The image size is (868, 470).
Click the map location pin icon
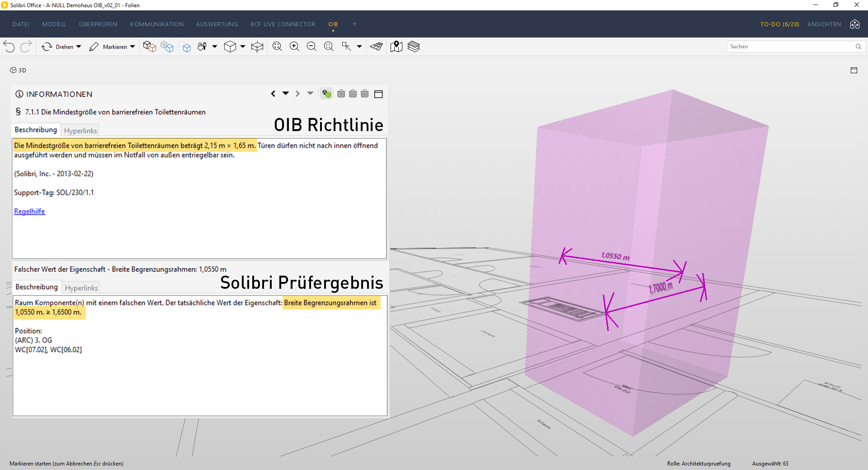tap(396, 47)
